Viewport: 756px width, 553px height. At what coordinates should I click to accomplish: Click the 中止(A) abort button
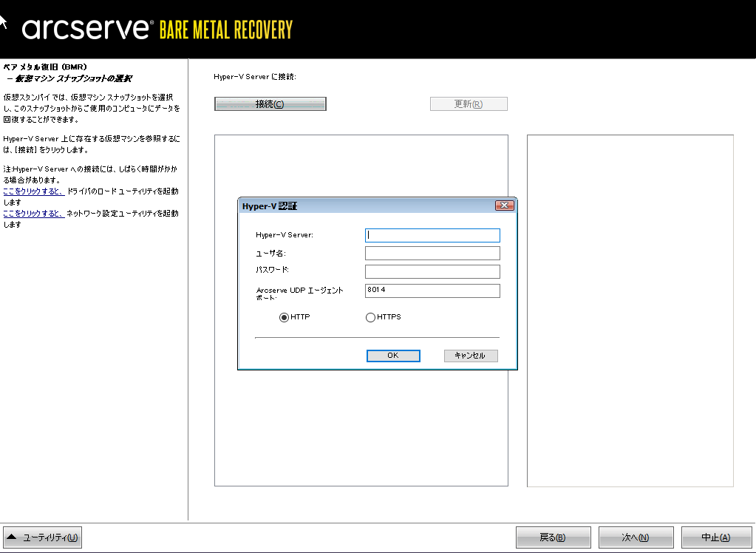(x=717, y=537)
